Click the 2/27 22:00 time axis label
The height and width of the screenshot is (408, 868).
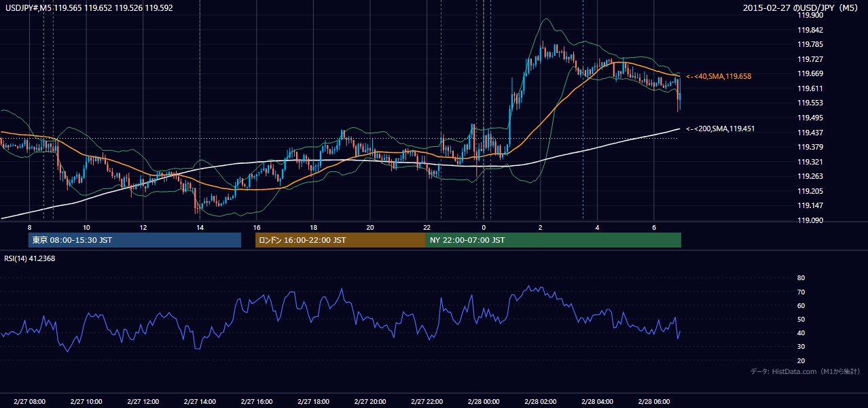(x=427, y=401)
